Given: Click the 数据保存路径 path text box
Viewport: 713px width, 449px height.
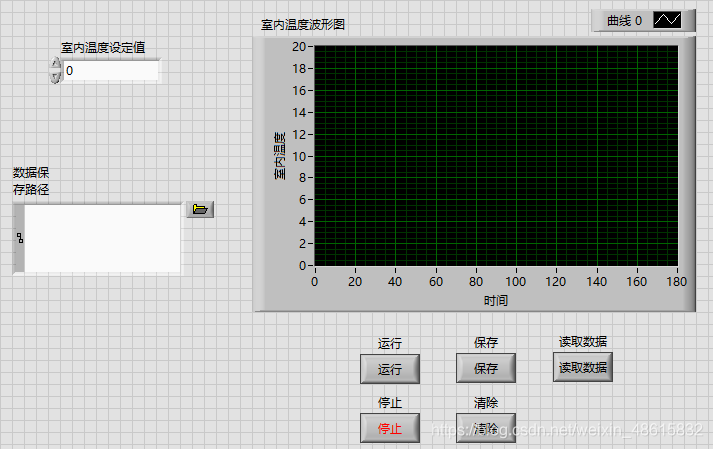Looking at the screenshot, I should pyautogui.click(x=102, y=238).
